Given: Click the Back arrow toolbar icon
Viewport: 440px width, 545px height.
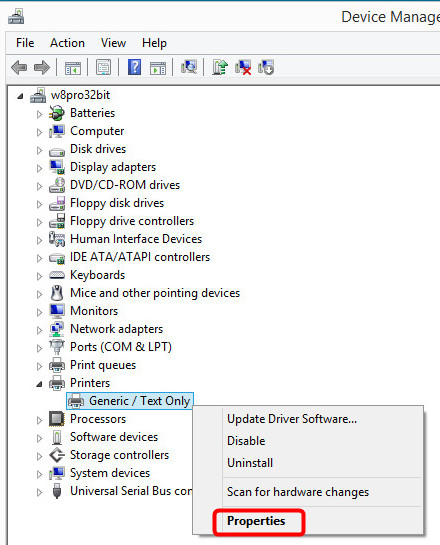Looking at the screenshot, I should coord(19,67).
